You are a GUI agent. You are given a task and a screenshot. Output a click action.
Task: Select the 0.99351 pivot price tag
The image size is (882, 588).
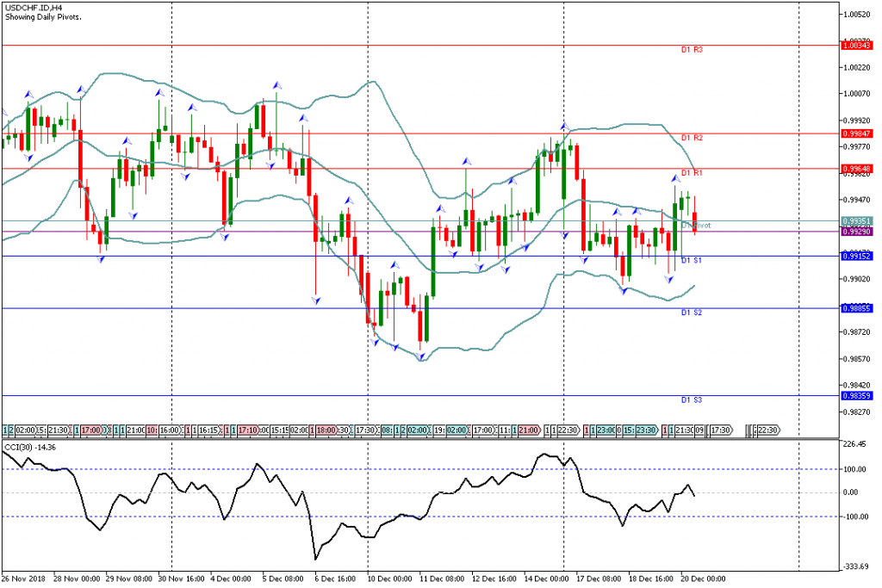pyautogui.click(x=858, y=221)
